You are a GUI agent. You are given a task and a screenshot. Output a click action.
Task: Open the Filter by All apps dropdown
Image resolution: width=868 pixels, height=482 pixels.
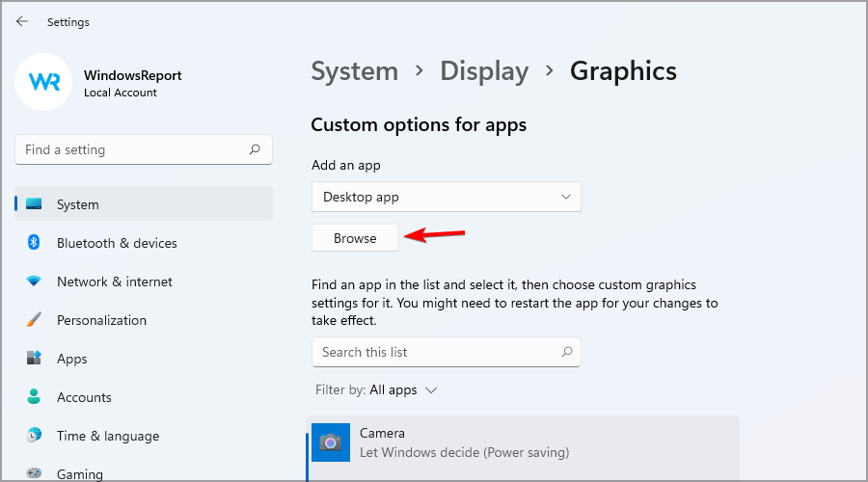tap(376, 390)
